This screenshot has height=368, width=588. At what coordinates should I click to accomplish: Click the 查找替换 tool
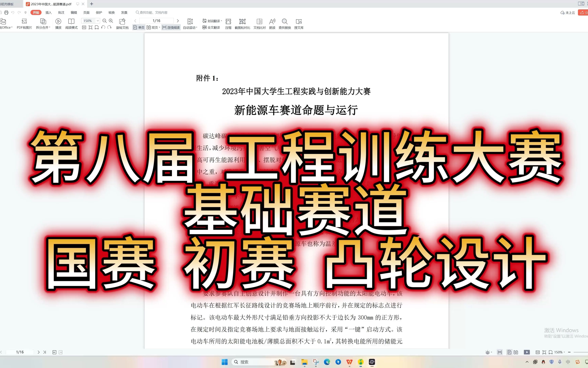pos(285,24)
